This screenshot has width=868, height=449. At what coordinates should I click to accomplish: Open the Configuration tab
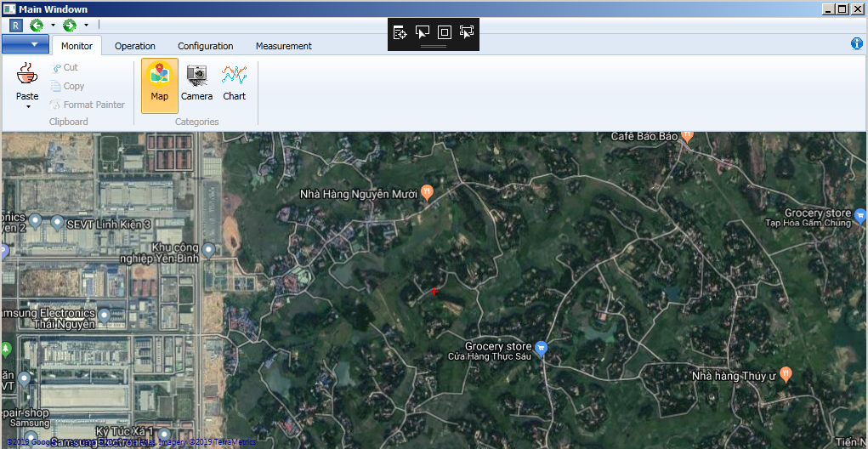point(206,46)
